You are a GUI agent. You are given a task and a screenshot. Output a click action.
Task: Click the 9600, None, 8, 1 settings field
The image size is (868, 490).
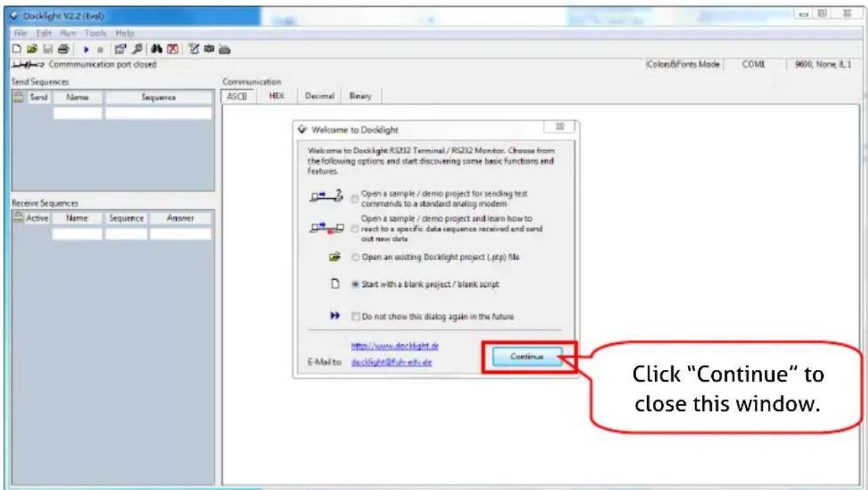pos(823,65)
